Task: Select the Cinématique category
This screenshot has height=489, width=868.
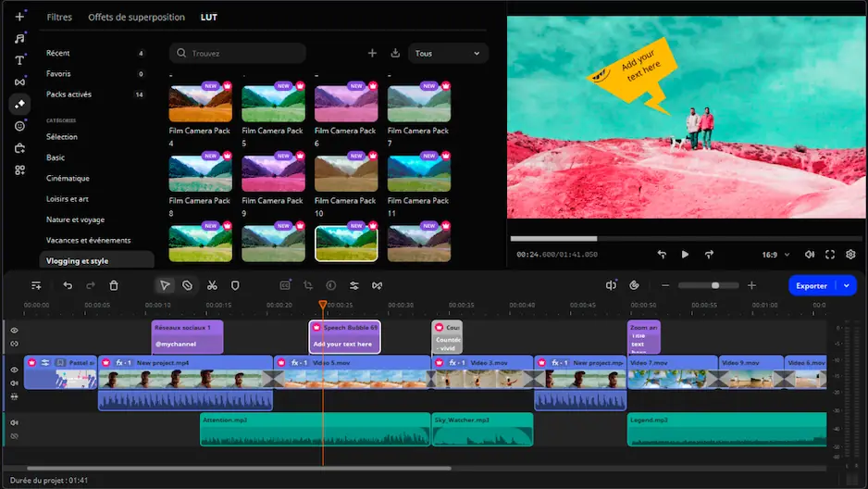Action: coord(68,178)
